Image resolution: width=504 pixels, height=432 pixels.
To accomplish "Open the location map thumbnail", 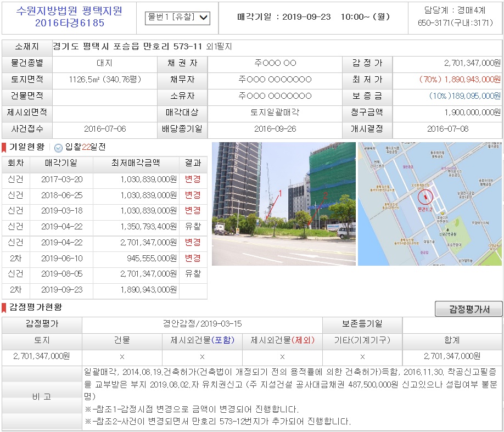I will click(430, 204).
